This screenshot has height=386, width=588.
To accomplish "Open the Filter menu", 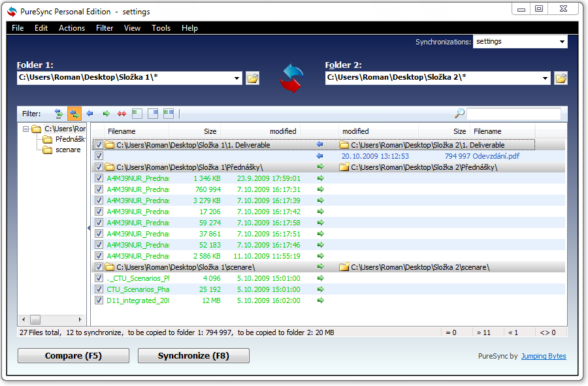I will 105,28.
